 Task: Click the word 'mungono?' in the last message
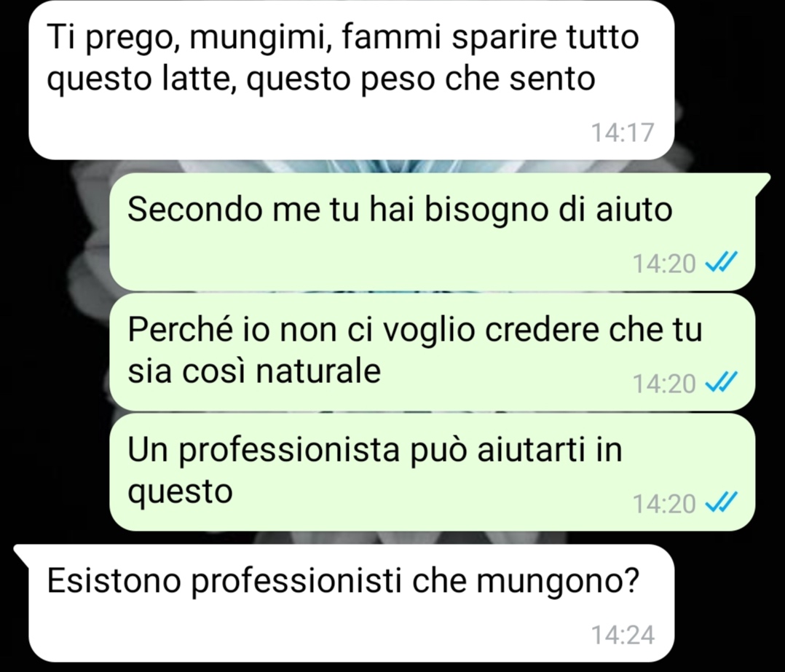pos(557,582)
